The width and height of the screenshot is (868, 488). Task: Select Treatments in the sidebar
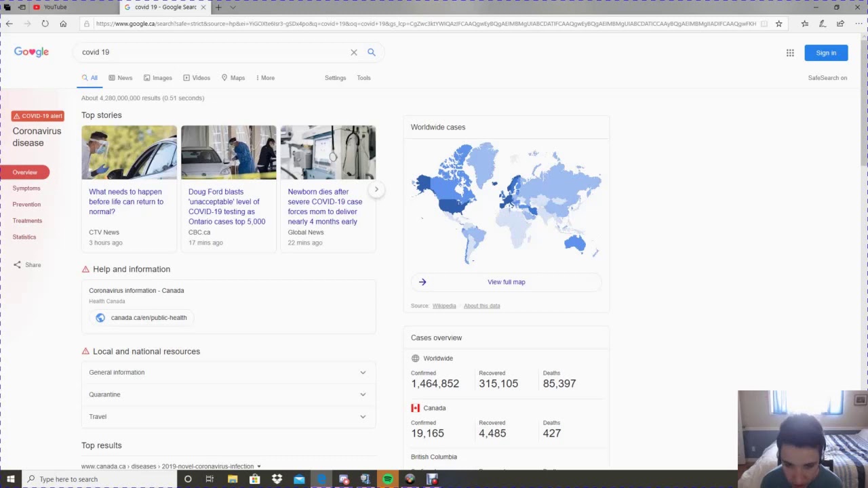click(x=27, y=221)
